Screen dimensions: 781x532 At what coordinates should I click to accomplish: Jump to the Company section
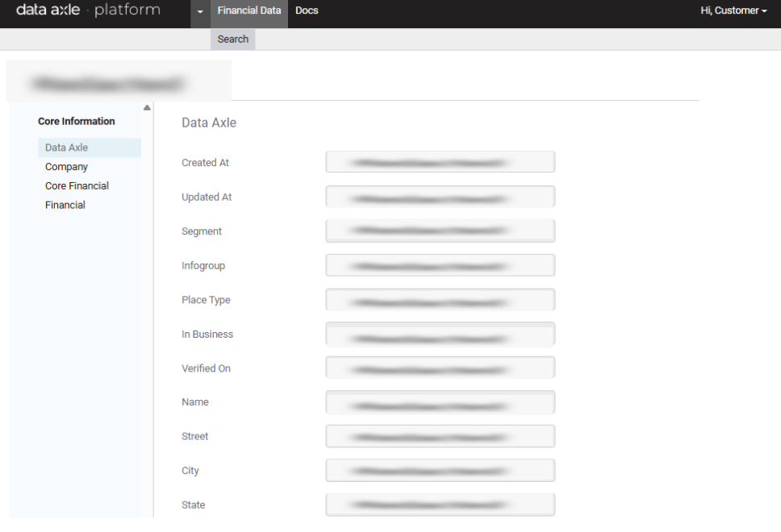click(66, 167)
